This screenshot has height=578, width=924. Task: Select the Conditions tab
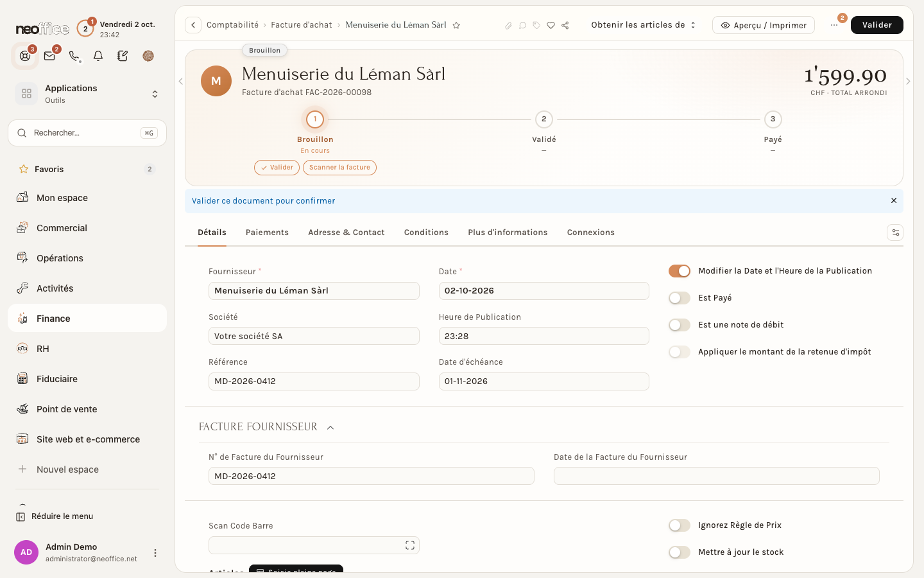426,232
